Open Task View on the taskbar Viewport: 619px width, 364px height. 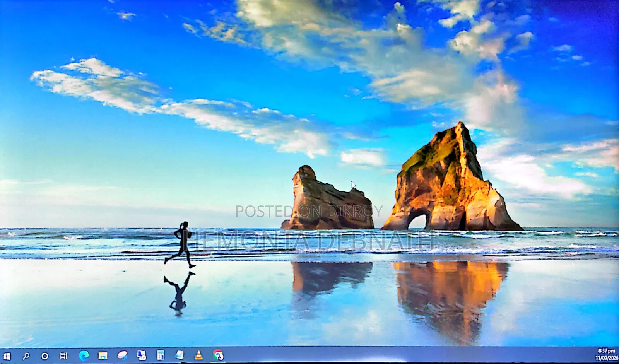[64, 355]
